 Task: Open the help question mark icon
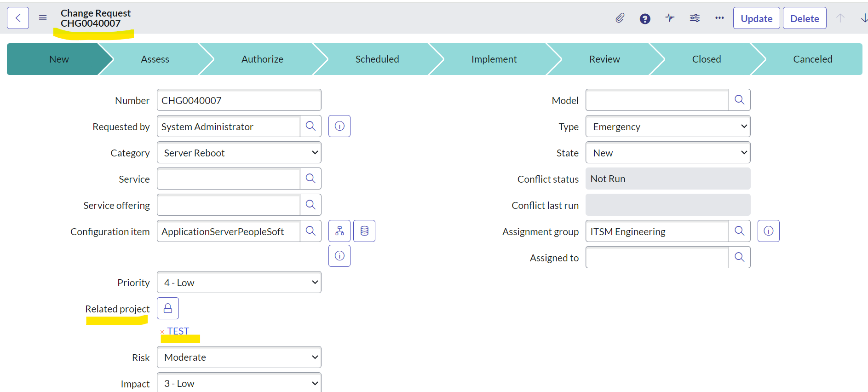(x=645, y=18)
